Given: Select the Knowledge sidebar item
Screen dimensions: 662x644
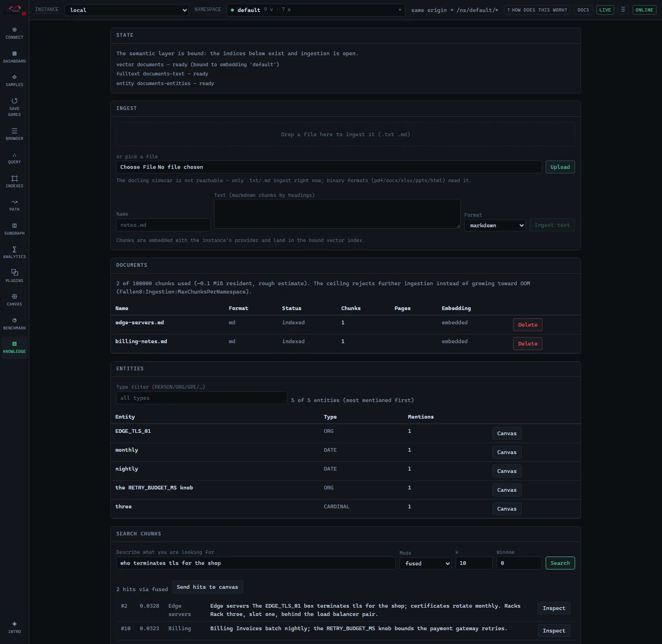Looking at the screenshot, I should click(14, 347).
